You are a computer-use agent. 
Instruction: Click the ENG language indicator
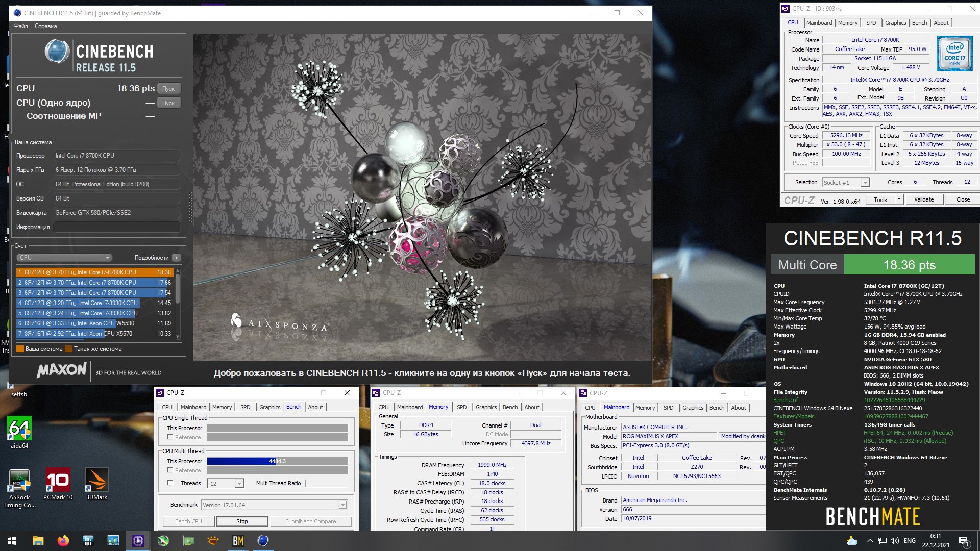[910, 541]
